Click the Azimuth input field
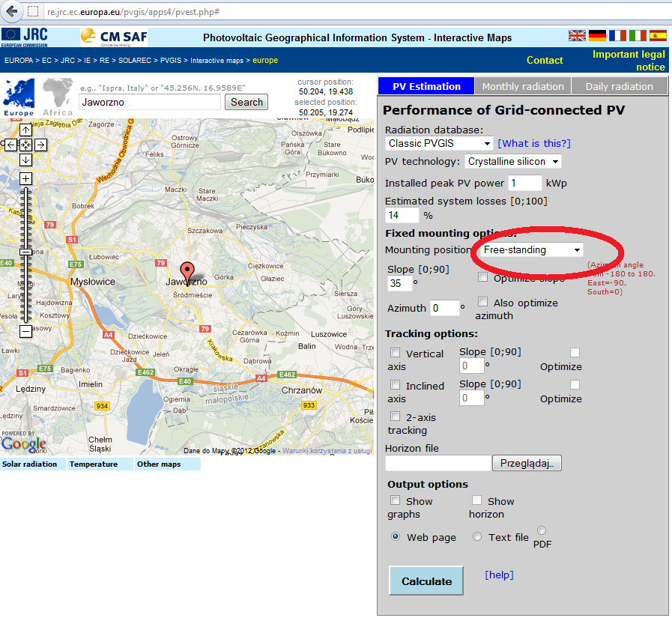Viewport: 672px width, 618px height. point(445,308)
